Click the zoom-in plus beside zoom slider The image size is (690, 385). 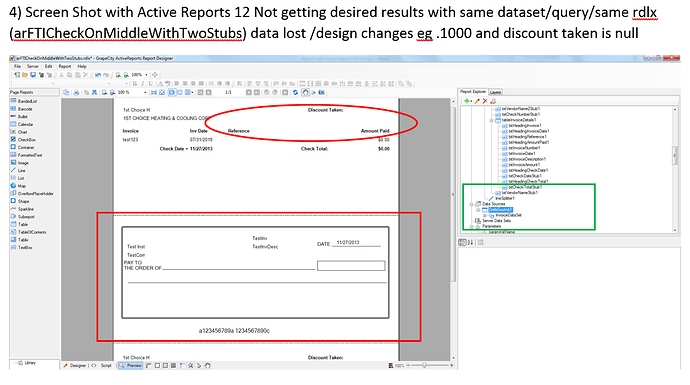(x=451, y=365)
